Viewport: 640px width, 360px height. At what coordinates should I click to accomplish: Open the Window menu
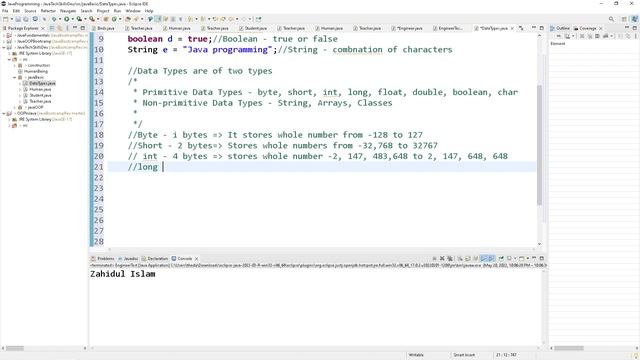point(133,11)
